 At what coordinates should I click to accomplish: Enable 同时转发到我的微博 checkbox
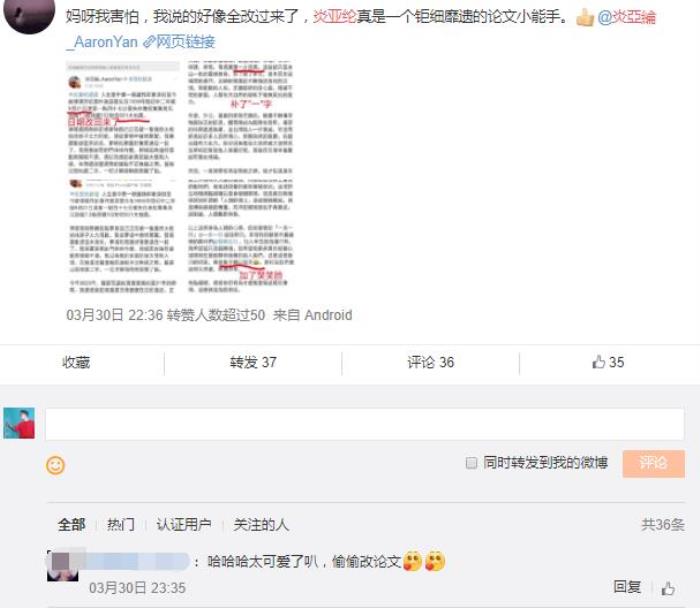click(471, 463)
